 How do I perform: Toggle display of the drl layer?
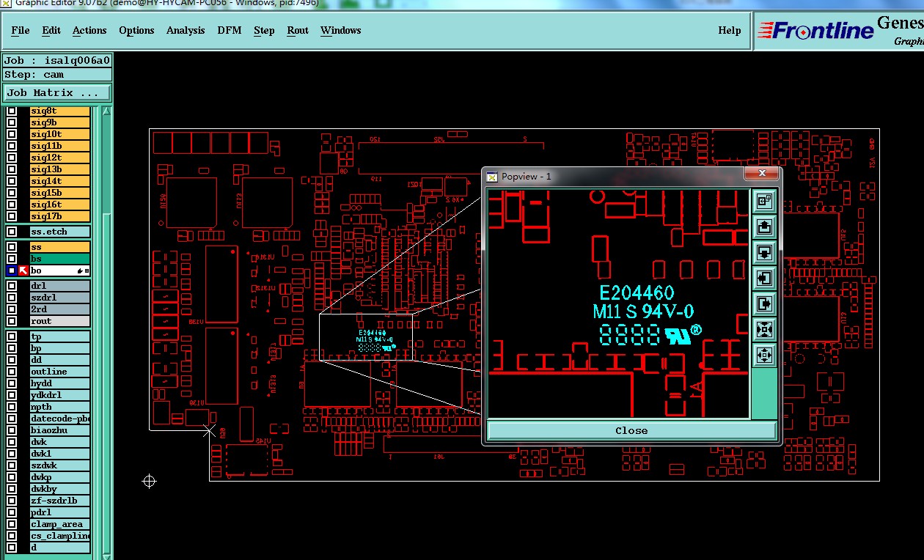(x=12, y=286)
